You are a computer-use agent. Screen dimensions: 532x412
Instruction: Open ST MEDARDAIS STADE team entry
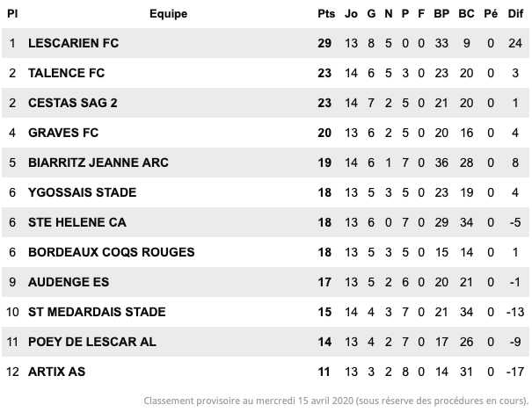97,312
